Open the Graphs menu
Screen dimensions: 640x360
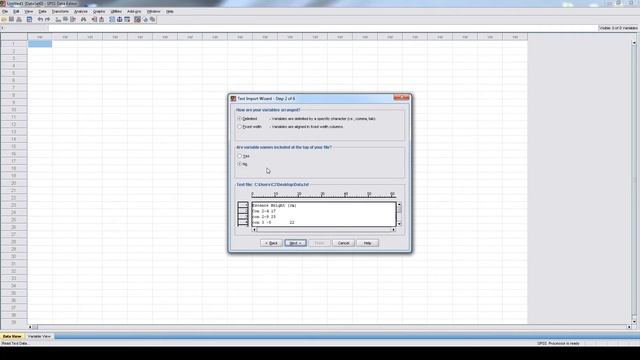click(99, 11)
